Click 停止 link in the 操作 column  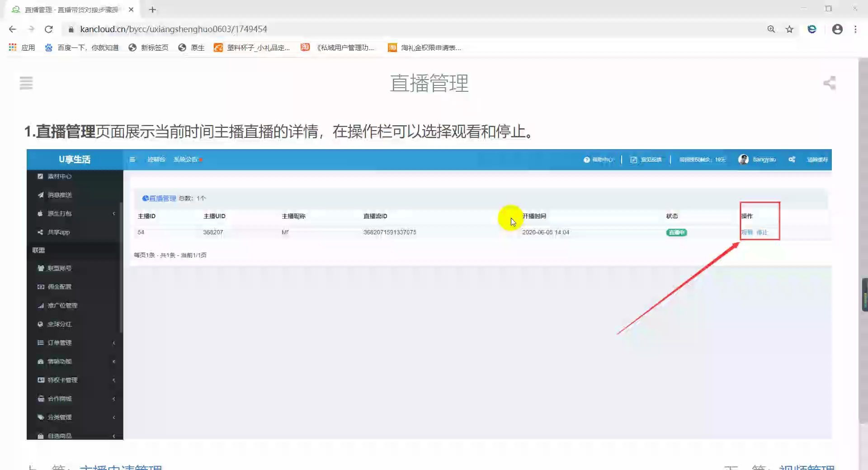point(762,232)
